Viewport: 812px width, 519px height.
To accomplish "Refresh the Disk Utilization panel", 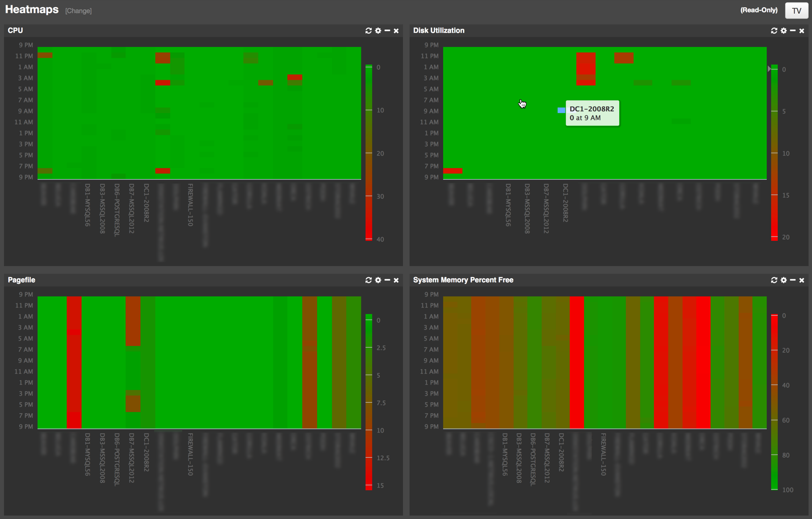I will click(x=774, y=31).
